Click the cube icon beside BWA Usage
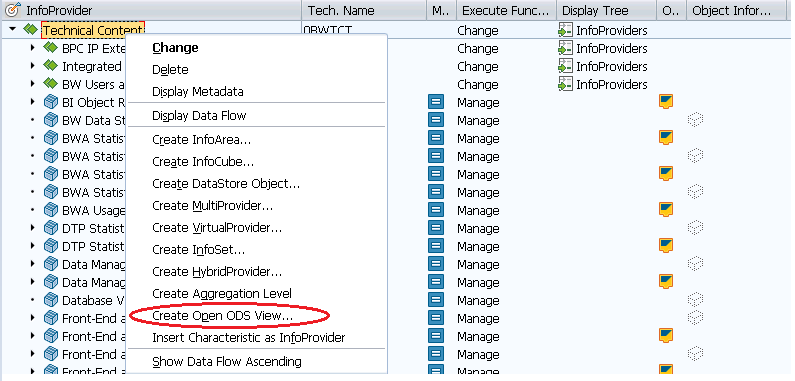 pos(51,210)
